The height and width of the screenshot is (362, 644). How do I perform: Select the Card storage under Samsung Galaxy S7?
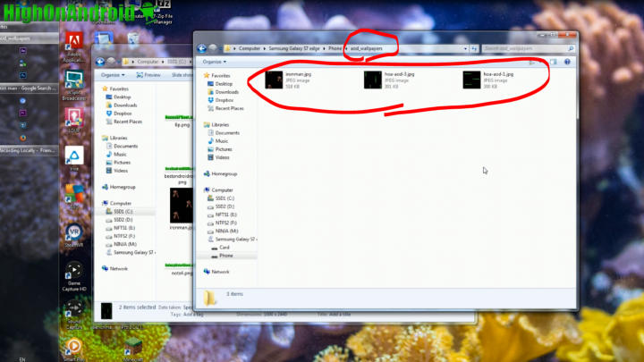tap(225, 247)
